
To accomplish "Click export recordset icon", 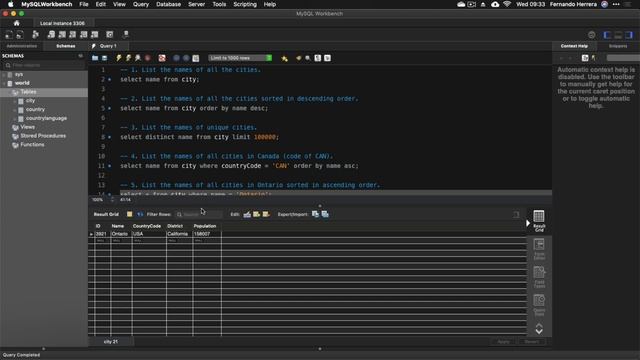I will click(x=316, y=214).
